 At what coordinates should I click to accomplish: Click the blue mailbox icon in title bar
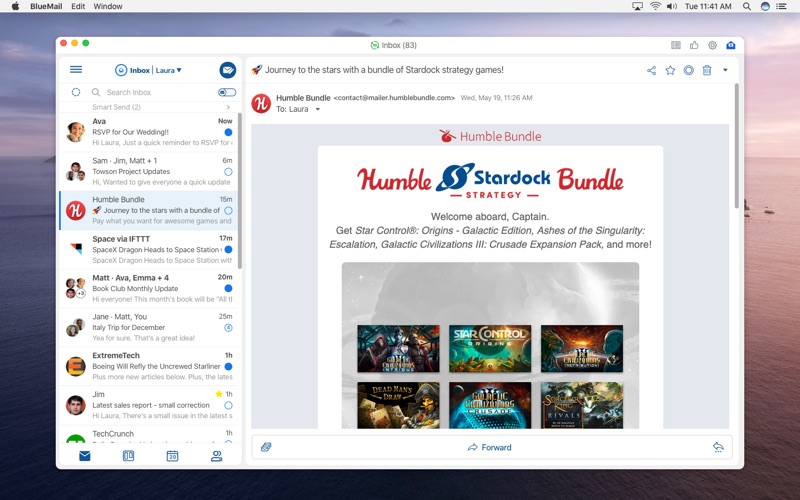(x=731, y=45)
